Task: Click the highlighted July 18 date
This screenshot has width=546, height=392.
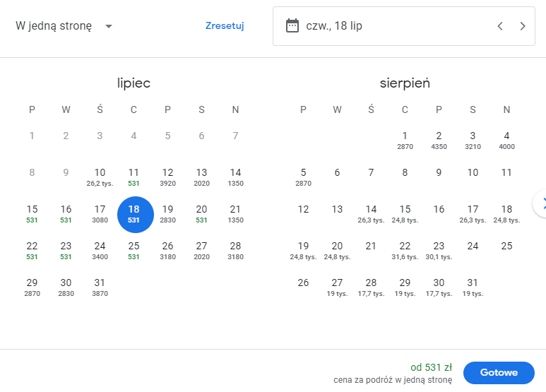Action: click(135, 215)
